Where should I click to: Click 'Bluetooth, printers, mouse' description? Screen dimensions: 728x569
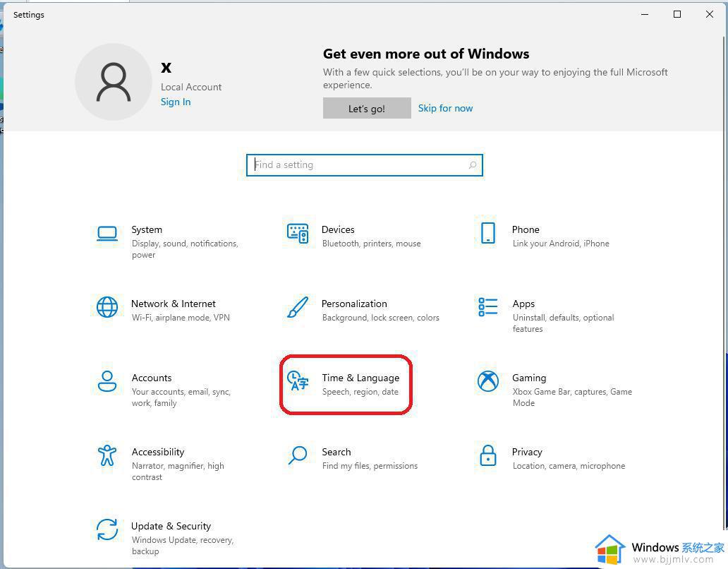(372, 244)
